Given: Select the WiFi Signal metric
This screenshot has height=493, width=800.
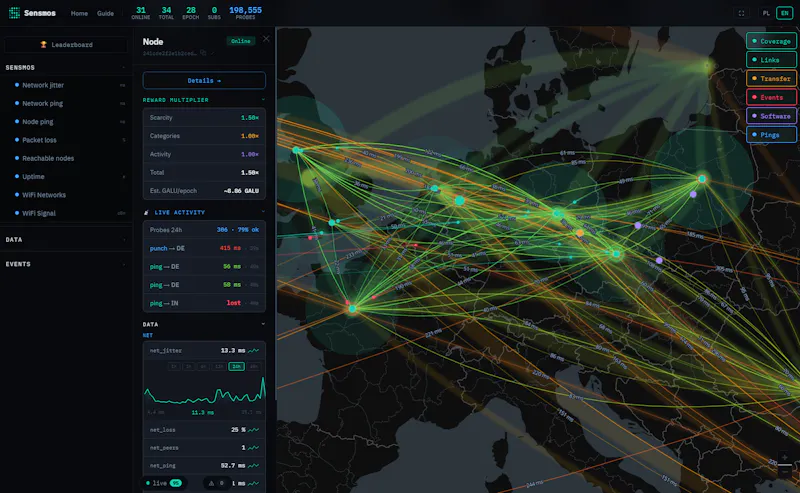Looking at the screenshot, I should pos(66,213).
